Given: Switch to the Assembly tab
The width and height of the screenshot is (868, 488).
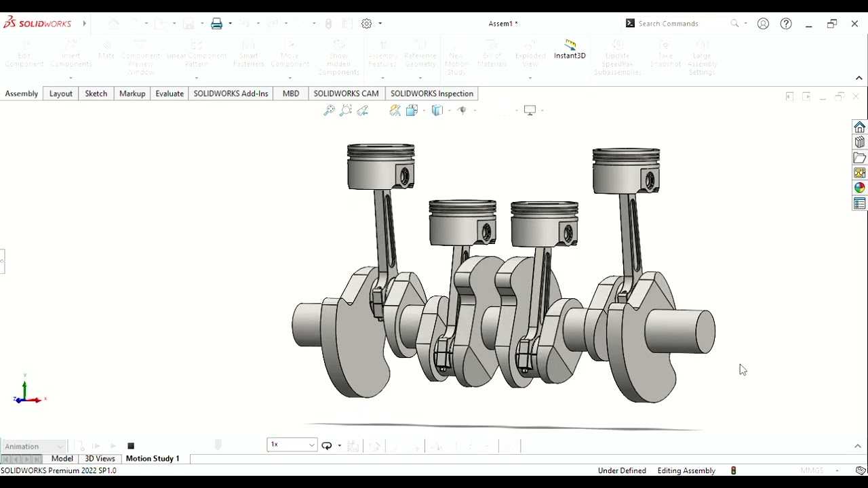Looking at the screenshot, I should [22, 94].
